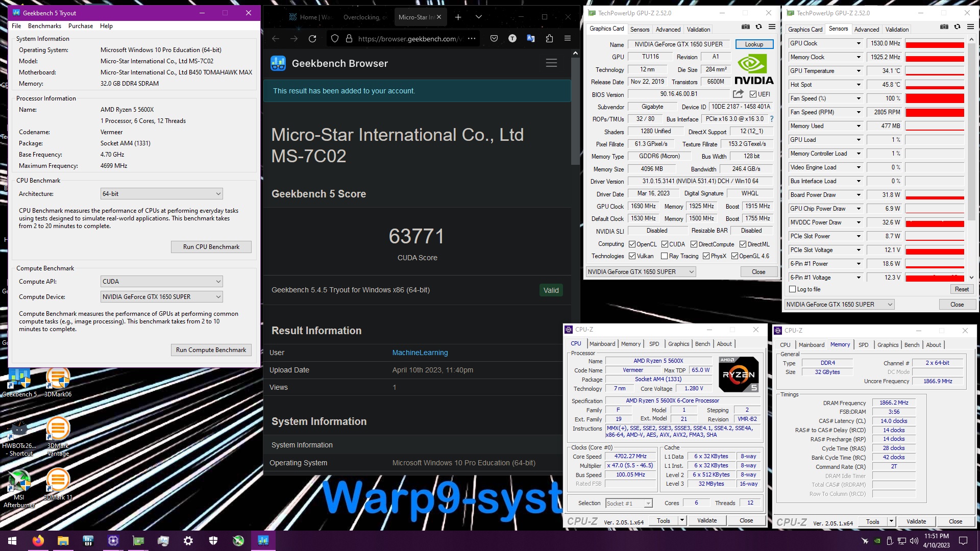Image resolution: width=980 pixels, height=551 pixels.
Task: Expand GPU Clock sensor dropdown arrow
Action: click(x=859, y=43)
